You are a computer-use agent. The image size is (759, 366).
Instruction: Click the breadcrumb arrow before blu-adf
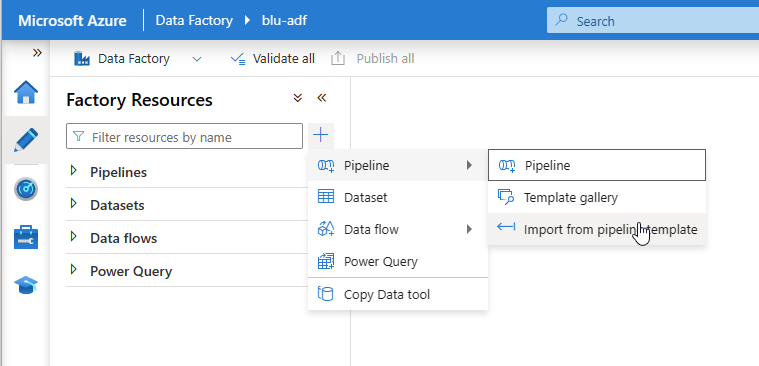248,20
